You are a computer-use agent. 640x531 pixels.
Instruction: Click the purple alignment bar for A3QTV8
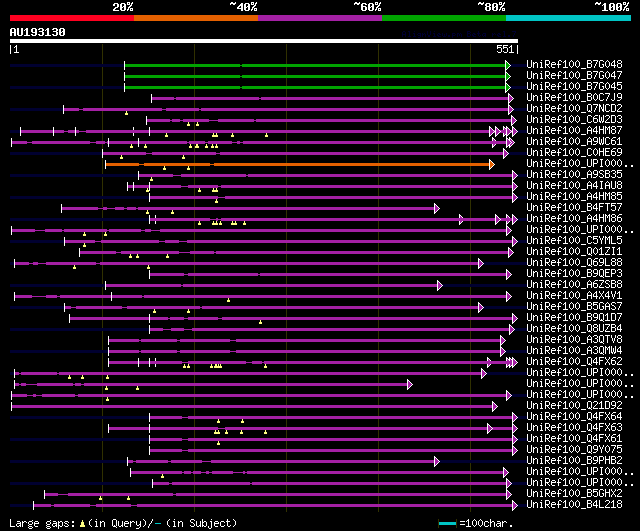(307, 340)
